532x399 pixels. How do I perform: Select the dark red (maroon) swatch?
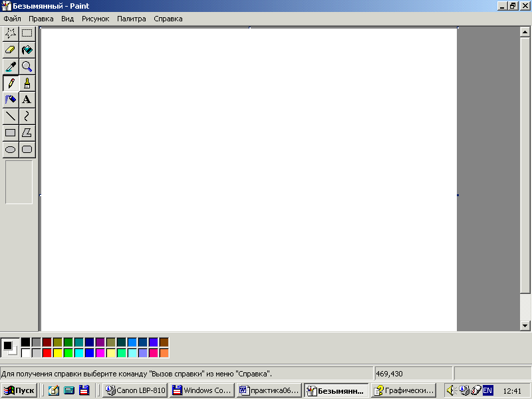click(x=47, y=342)
